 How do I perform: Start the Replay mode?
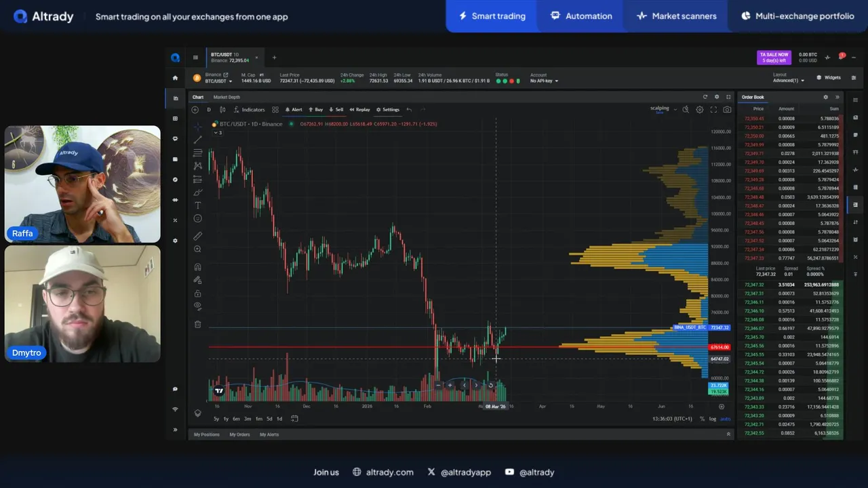pos(360,109)
